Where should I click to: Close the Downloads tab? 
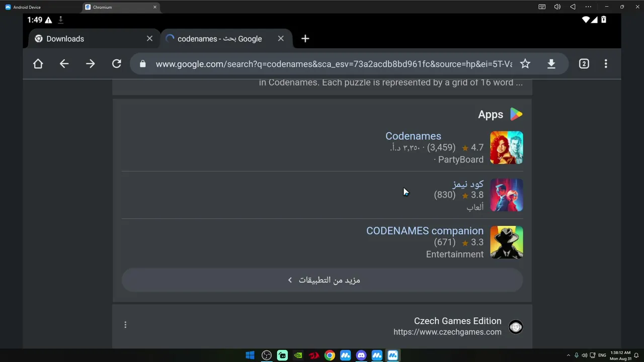tap(149, 39)
